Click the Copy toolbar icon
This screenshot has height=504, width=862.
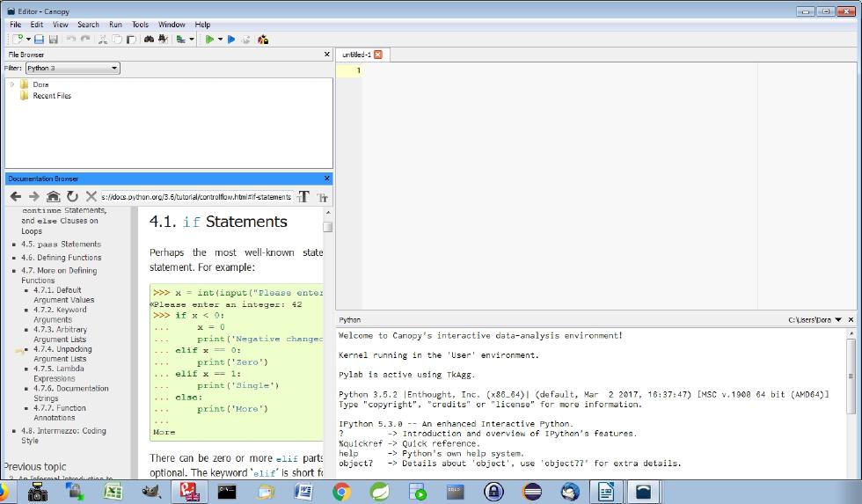117,39
